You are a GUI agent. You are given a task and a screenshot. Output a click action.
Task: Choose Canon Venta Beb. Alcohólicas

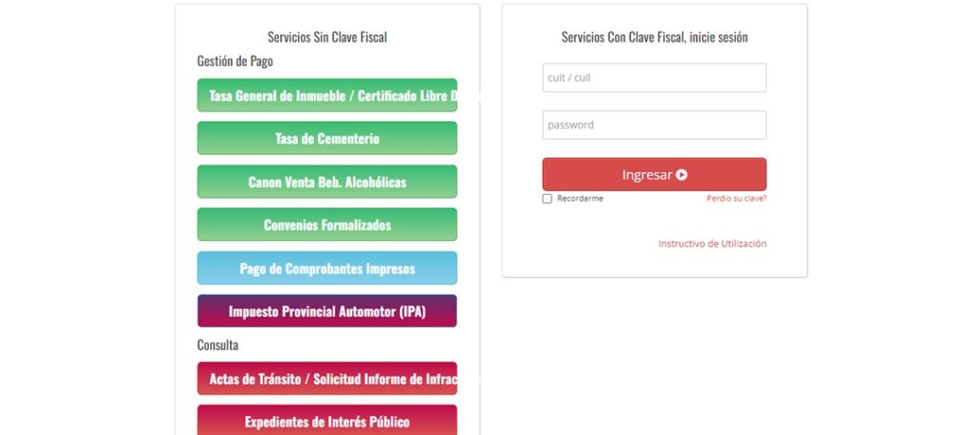click(327, 182)
